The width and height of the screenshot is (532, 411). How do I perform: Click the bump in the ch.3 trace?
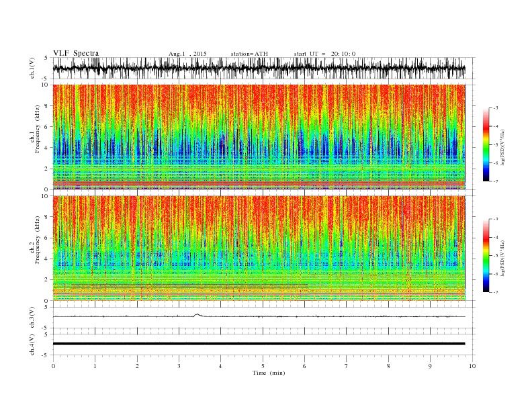tap(197, 315)
